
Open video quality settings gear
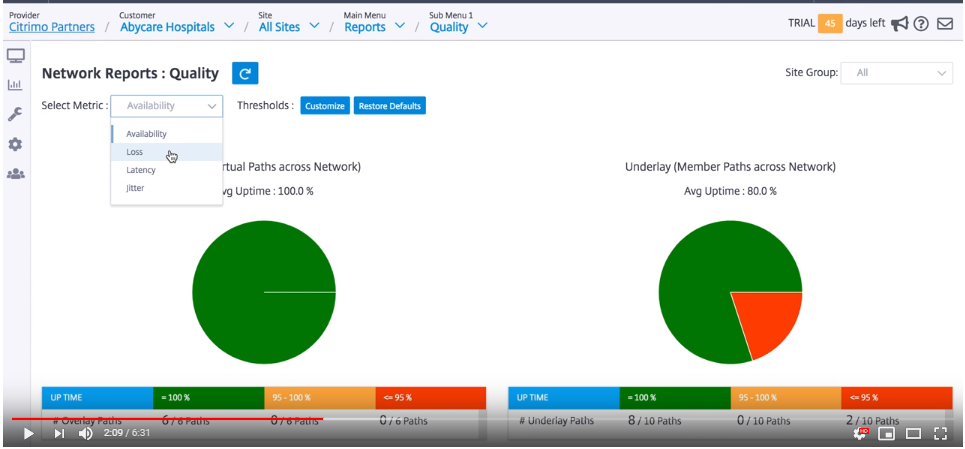[x=860, y=434]
